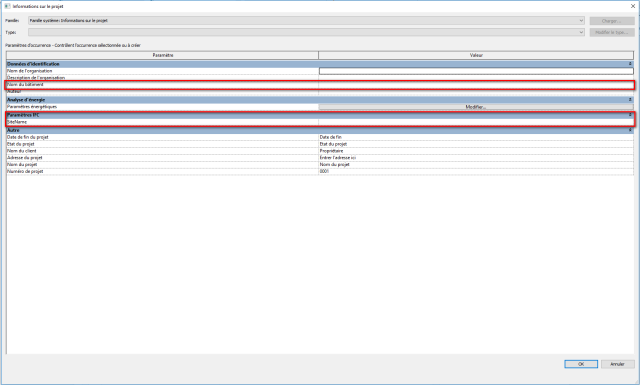Close the Informations sur le projet dialog
Viewport: 640px width, 385px height.
(x=633, y=6)
